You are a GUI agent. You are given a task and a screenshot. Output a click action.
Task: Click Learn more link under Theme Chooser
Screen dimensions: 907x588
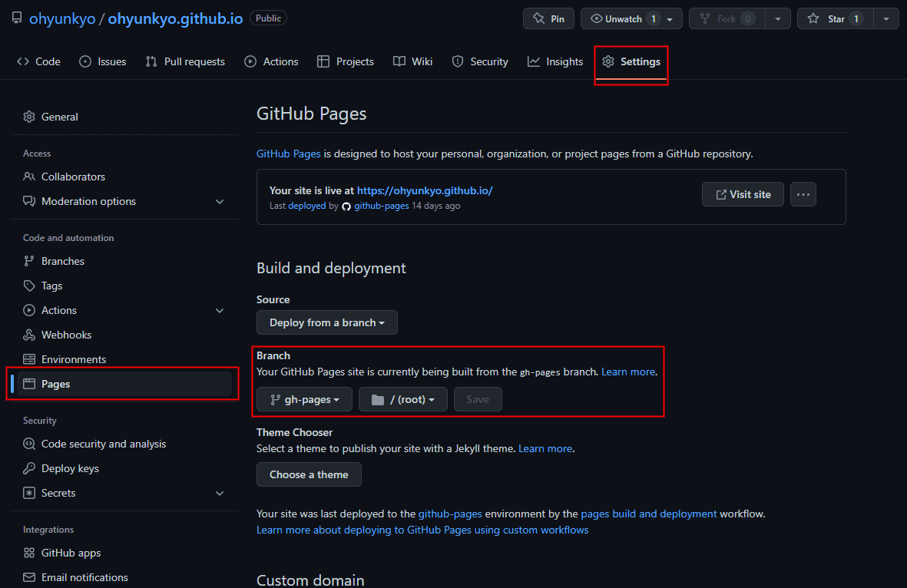(545, 448)
